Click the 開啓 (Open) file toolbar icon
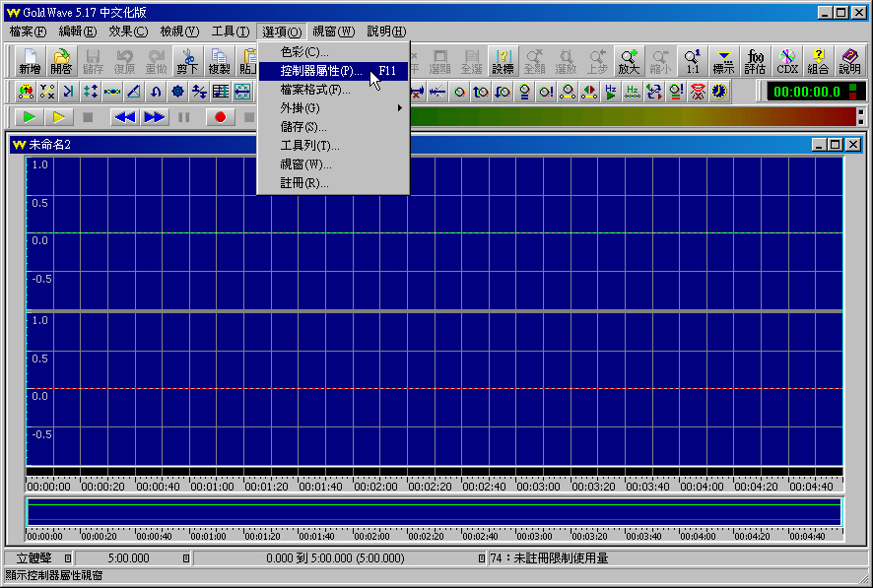The width and height of the screenshot is (873, 588). 61,61
